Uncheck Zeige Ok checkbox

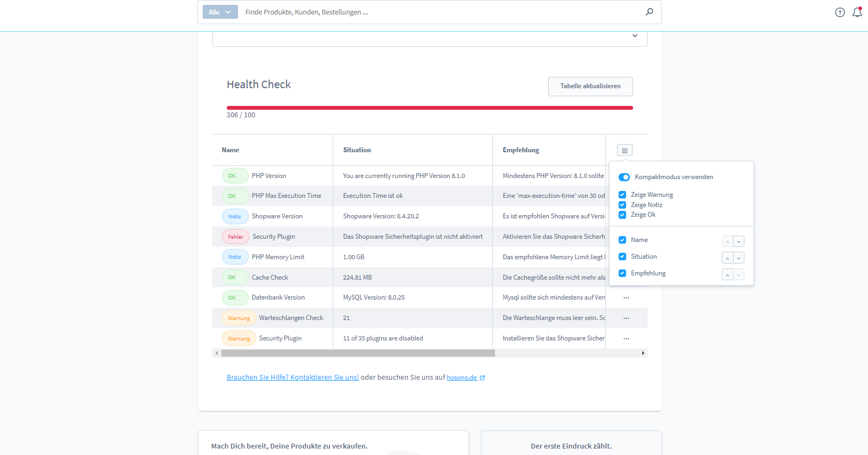[x=622, y=215]
